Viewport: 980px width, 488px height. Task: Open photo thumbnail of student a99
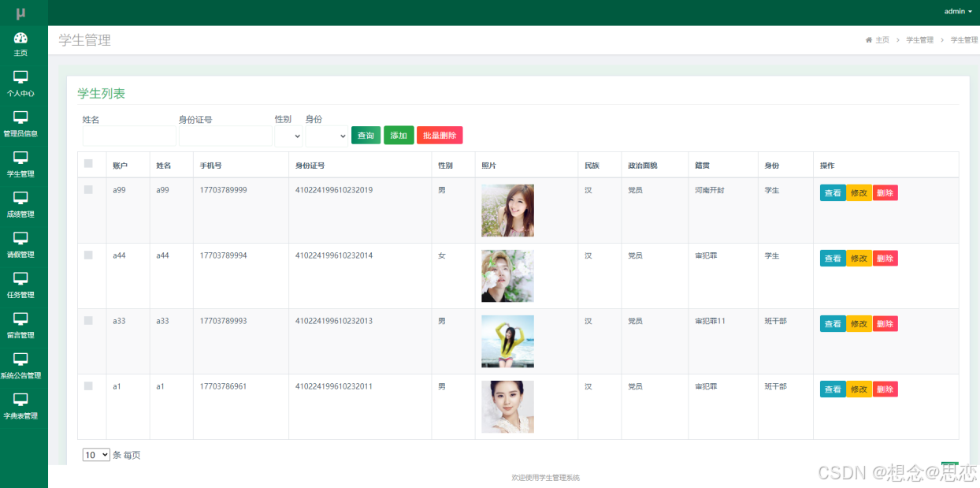pos(507,210)
